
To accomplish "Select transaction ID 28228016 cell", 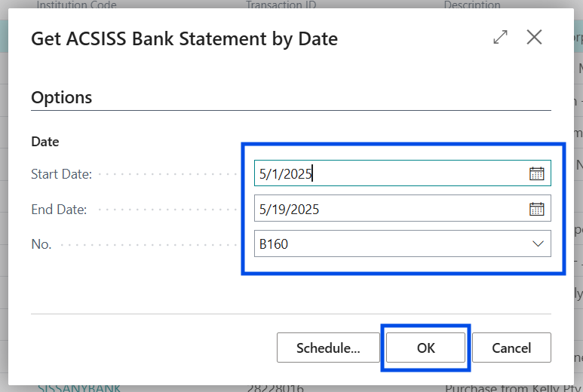I will (x=275, y=387).
